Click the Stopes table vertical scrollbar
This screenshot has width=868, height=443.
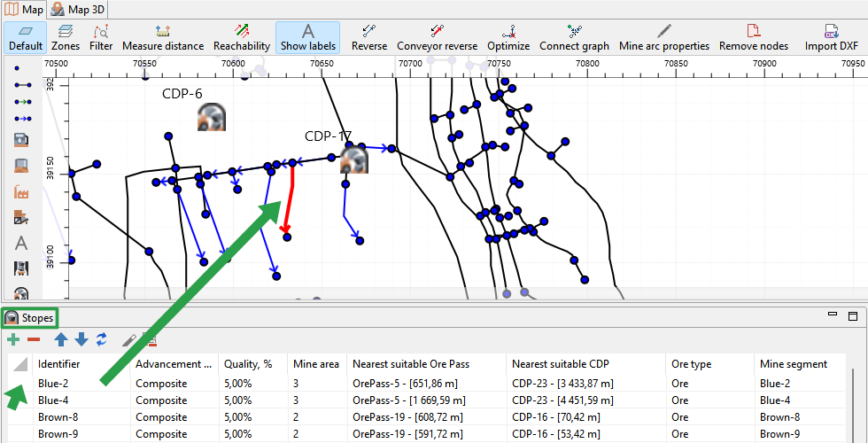pos(855,404)
